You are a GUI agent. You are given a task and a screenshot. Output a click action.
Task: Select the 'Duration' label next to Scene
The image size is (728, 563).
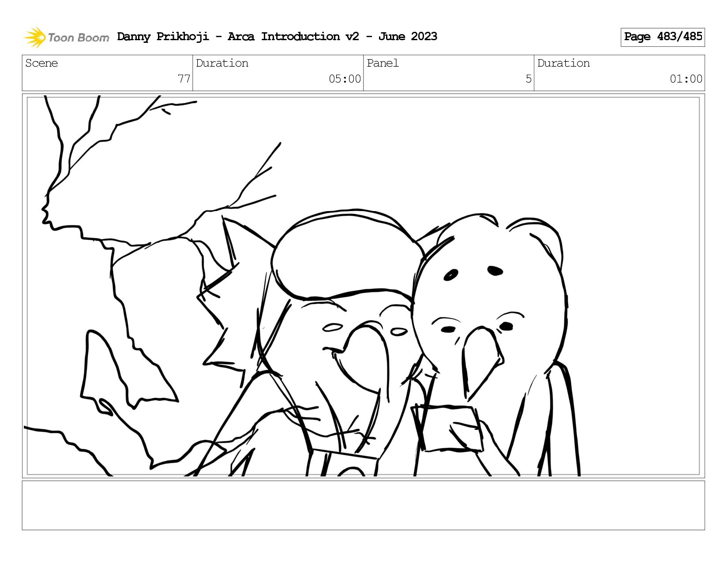coord(222,63)
